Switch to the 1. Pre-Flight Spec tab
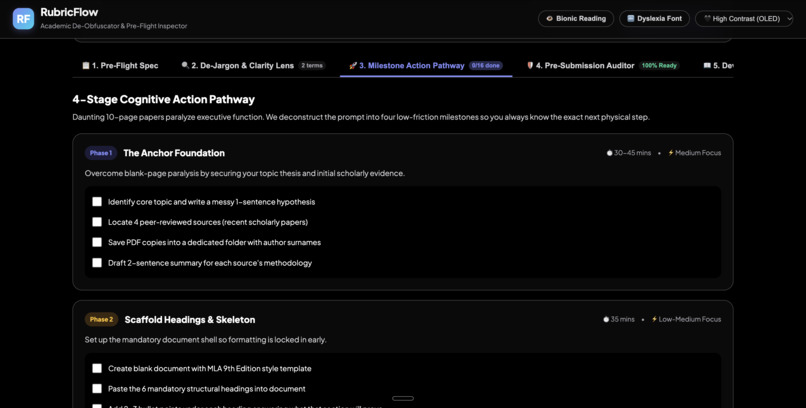The width and height of the screenshot is (806, 408). point(120,66)
